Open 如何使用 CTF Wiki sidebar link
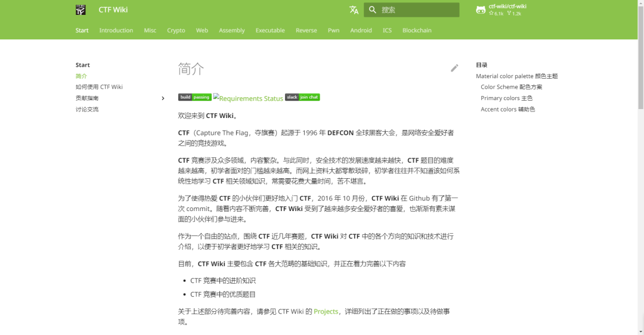The width and height of the screenshot is (644, 335). point(99,87)
